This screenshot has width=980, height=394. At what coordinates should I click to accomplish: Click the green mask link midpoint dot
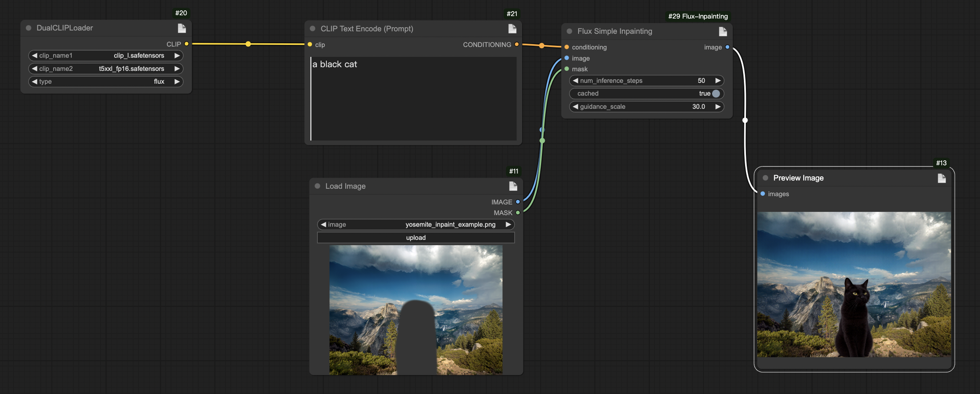click(542, 141)
